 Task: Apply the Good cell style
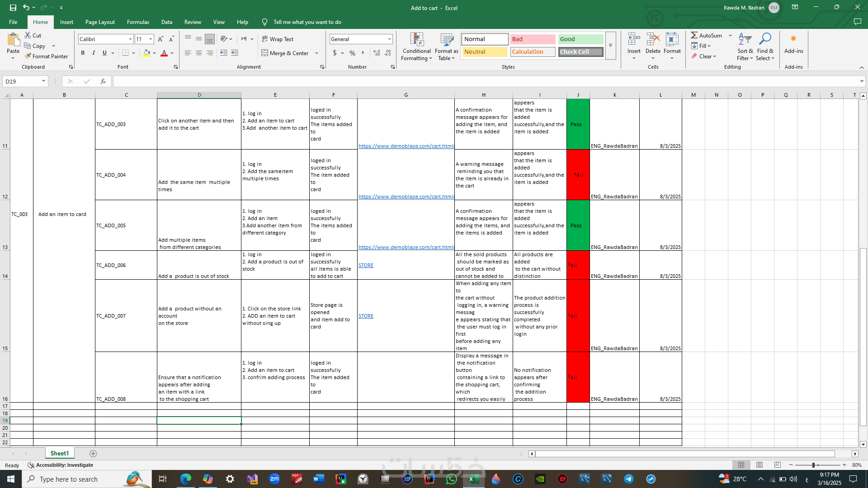580,39
